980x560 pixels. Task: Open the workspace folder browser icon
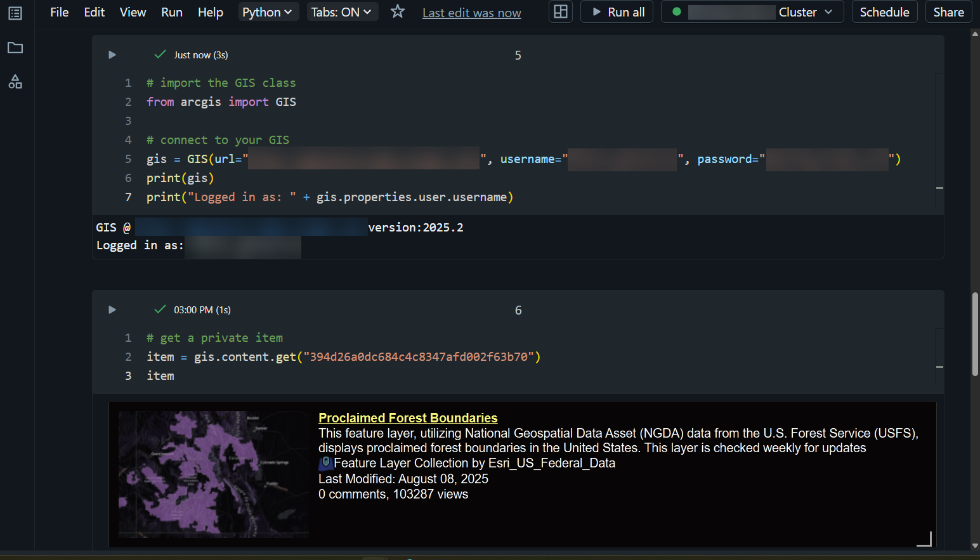(15, 48)
